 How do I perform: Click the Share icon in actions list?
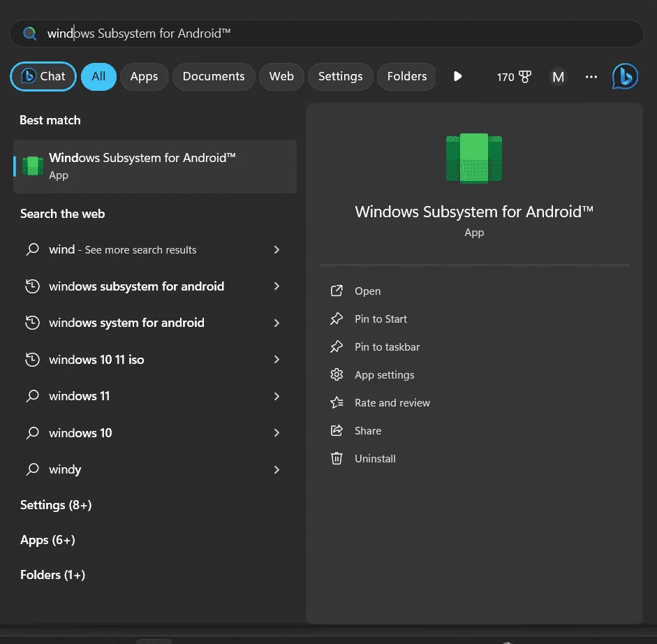click(x=337, y=430)
